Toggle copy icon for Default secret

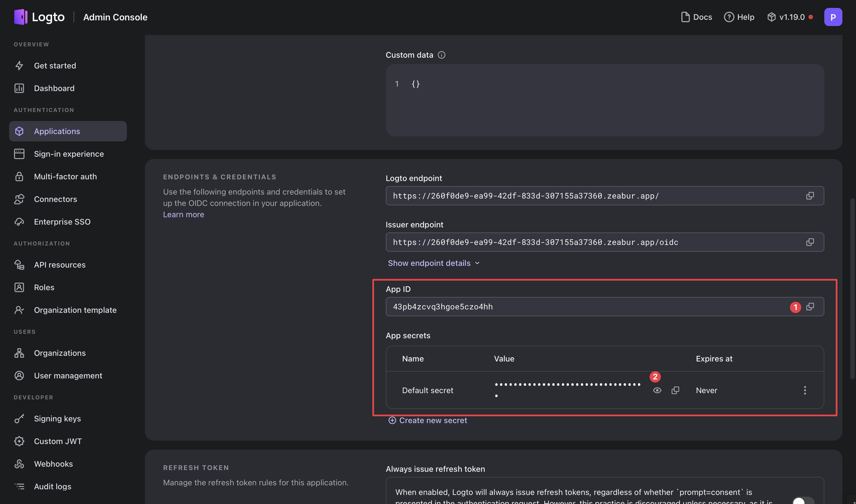[x=675, y=389]
